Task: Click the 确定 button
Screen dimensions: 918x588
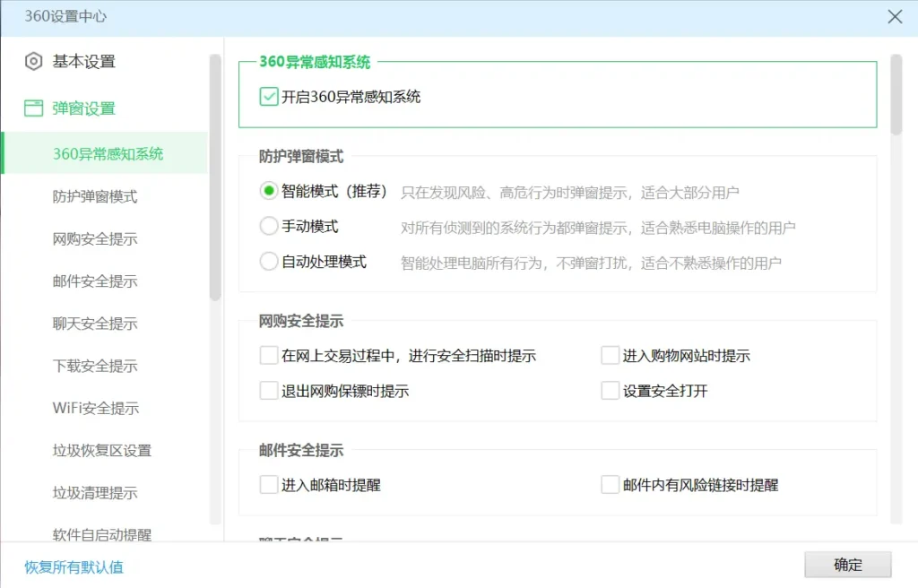Action: click(x=848, y=565)
